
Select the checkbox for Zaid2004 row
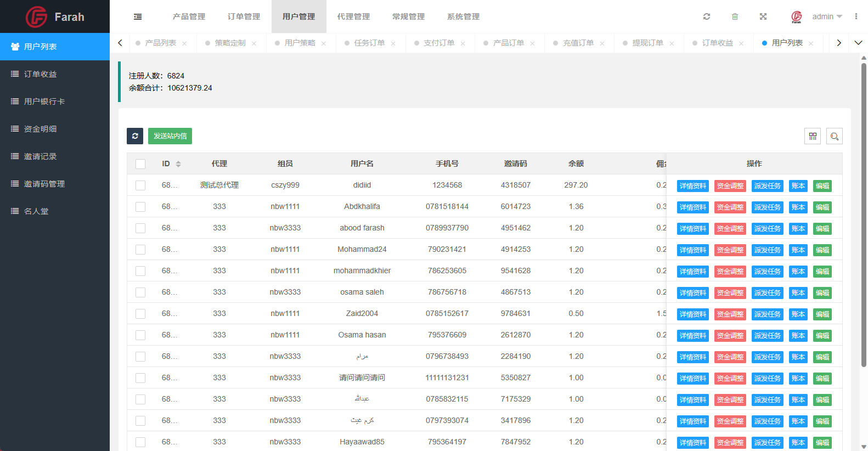tap(140, 314)
